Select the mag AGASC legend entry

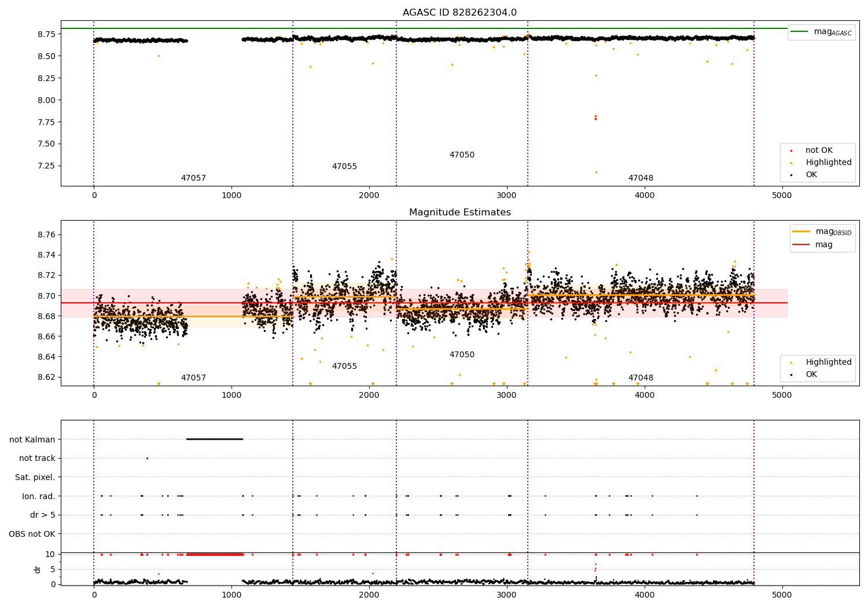821,32
